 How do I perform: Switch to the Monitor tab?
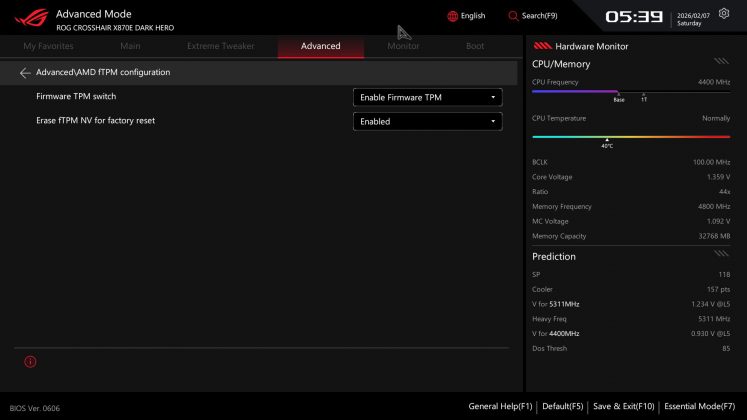(x=403, y=46)
